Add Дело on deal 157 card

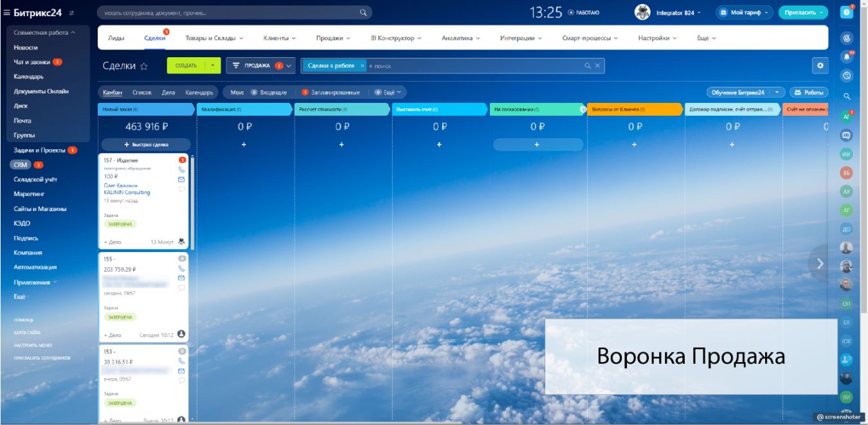click(113, 242)
